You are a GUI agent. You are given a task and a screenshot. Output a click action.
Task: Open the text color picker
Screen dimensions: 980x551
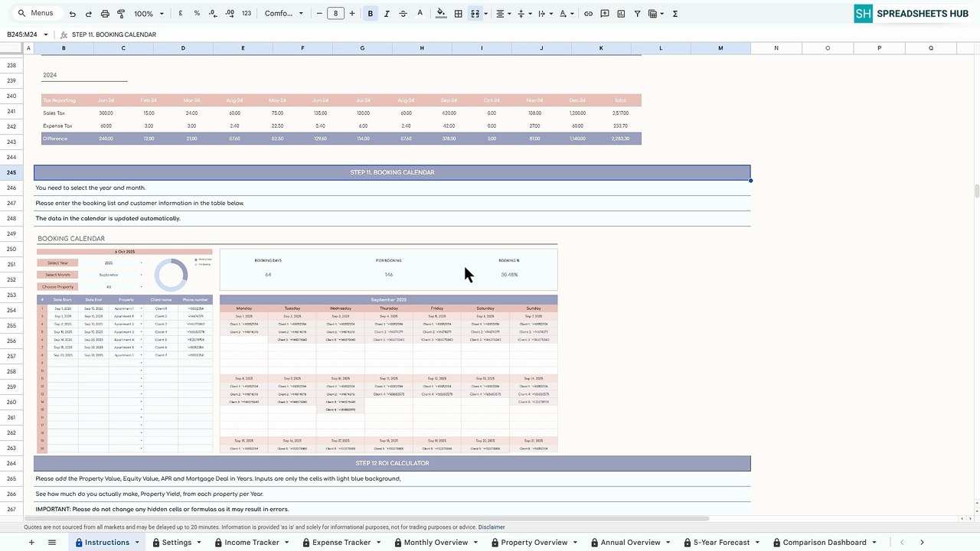click(420, 14)
